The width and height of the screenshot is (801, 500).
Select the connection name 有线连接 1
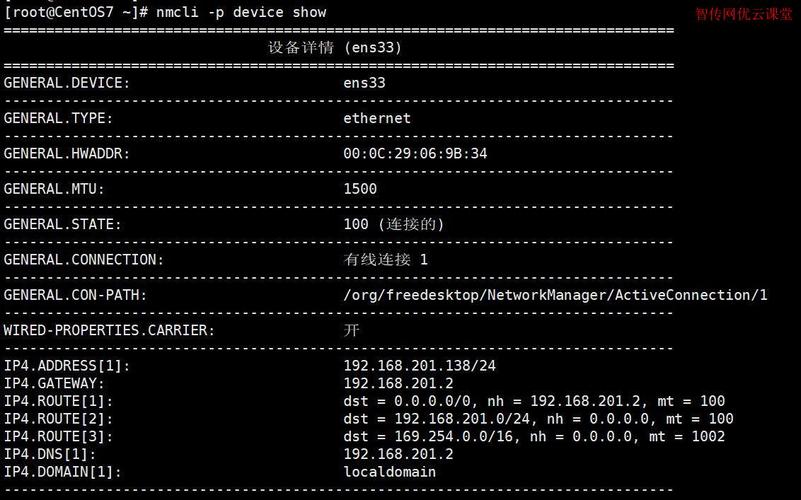pos(385,259)
